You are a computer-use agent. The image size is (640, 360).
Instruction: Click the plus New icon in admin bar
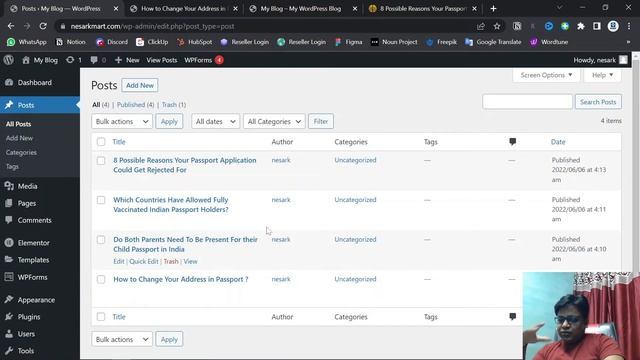tap(118, 60)
